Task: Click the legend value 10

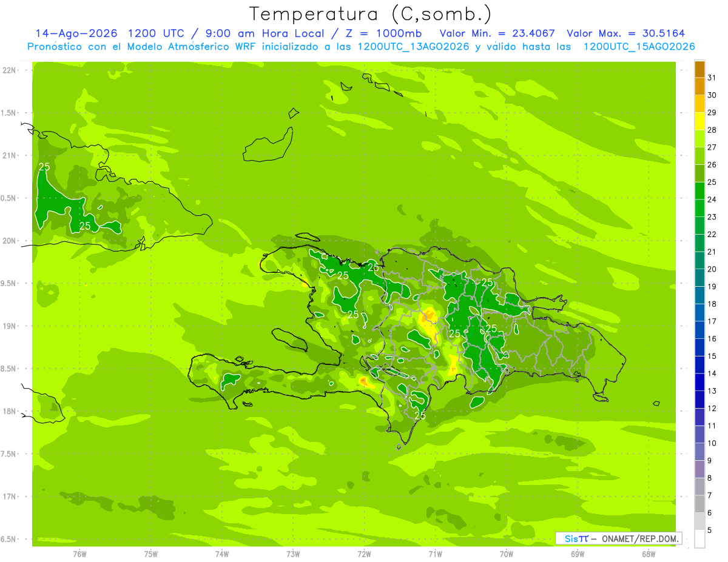Action: [712, 443]
